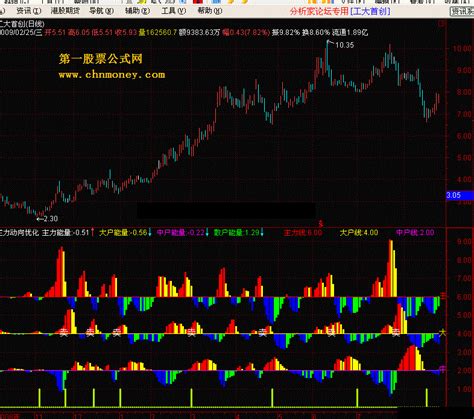
Task: Open the 辅助(Z) menu
Action: click(138, 11)
